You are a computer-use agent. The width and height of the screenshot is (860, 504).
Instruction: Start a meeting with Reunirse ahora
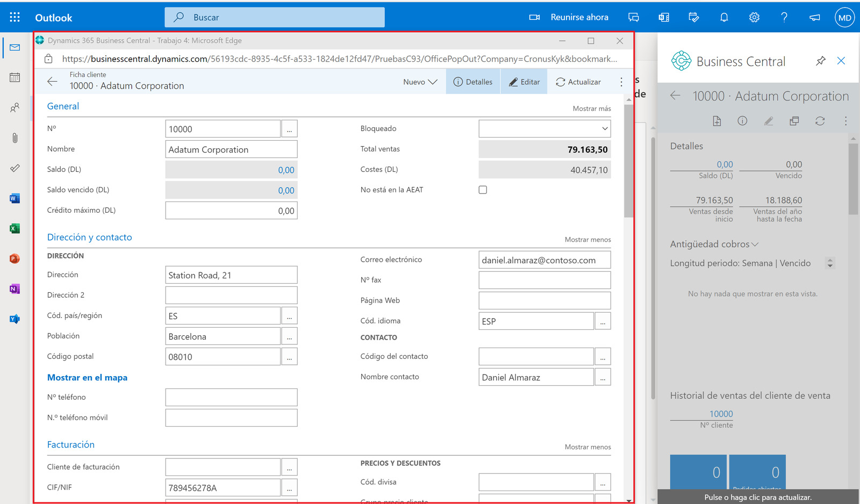pos(569,17)
